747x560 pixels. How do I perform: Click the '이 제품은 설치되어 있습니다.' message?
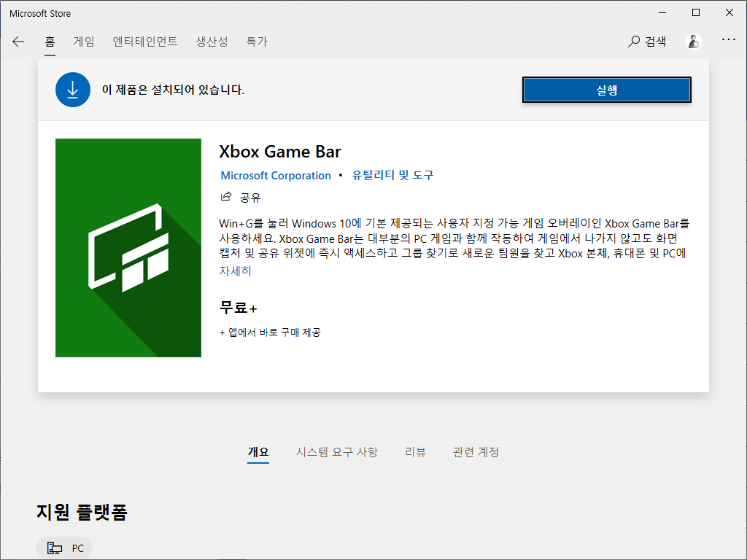tap(173, 90)
